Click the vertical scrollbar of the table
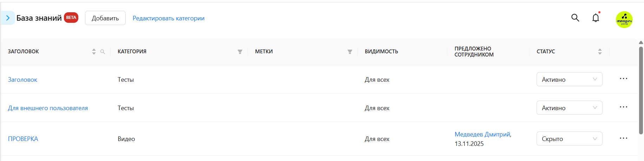Screen dimensions: 644x161 tap(641, 90)
